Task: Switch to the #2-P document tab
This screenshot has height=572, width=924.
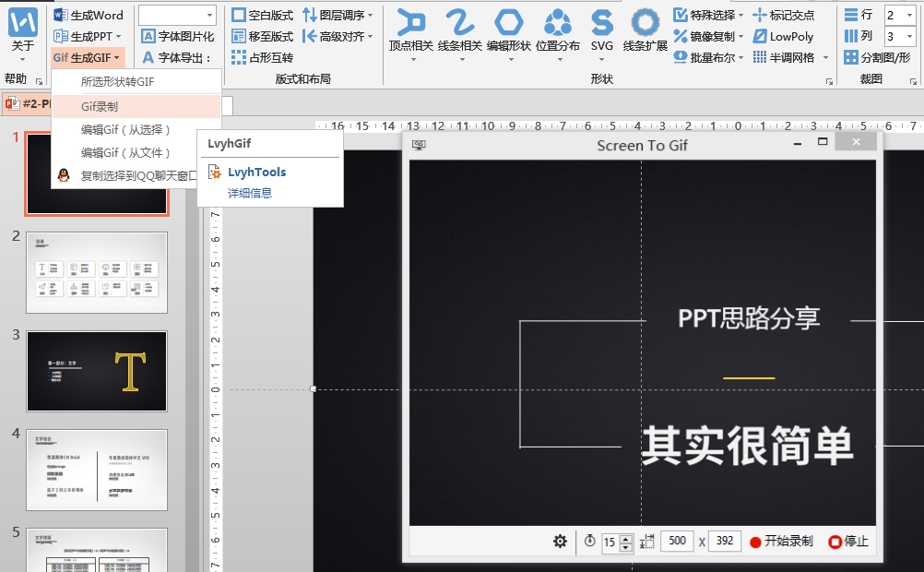Action: [28, 104]
